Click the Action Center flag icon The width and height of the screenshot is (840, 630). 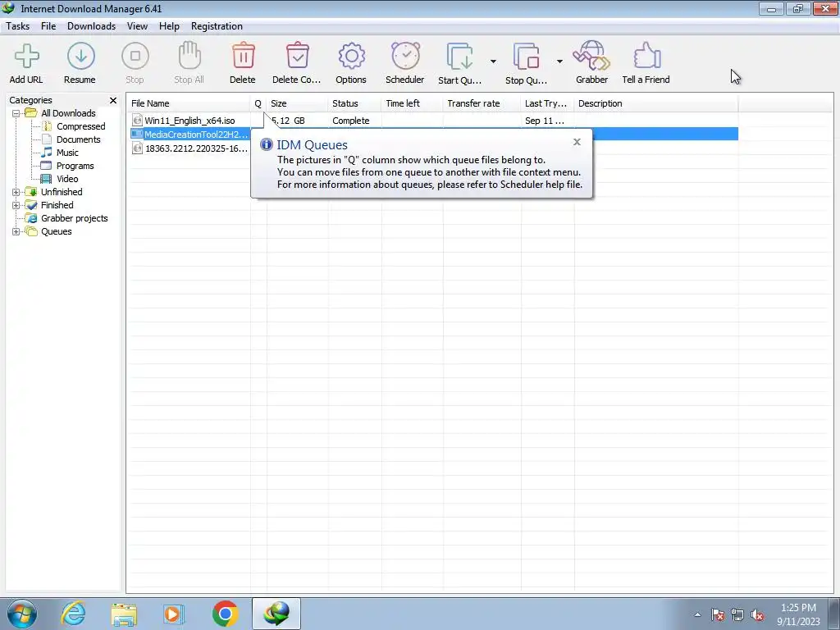718,614
